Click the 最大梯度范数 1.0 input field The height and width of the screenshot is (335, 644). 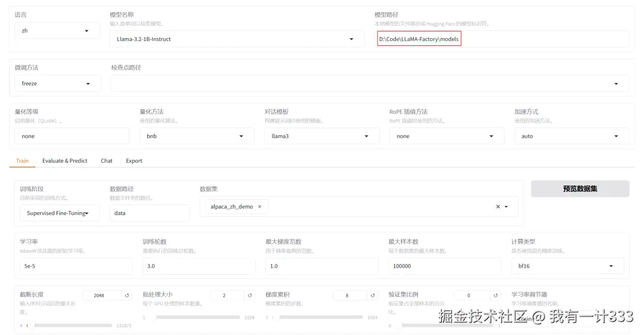pyautogui.click(x=321, y=266)
